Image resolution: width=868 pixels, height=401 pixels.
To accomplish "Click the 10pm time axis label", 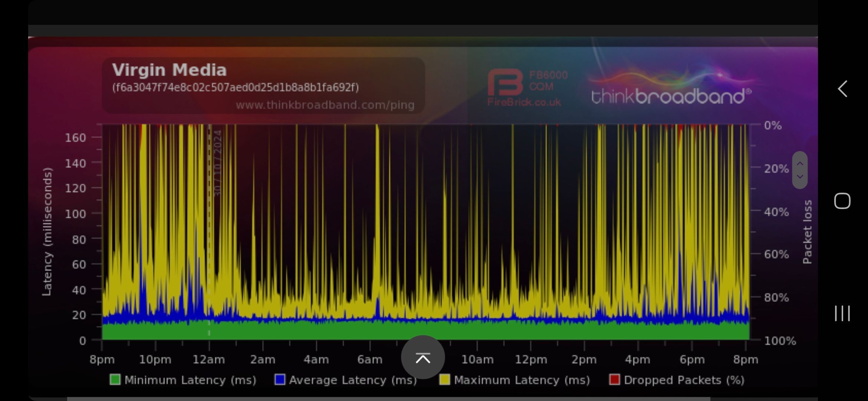I will tap(155, 360).
